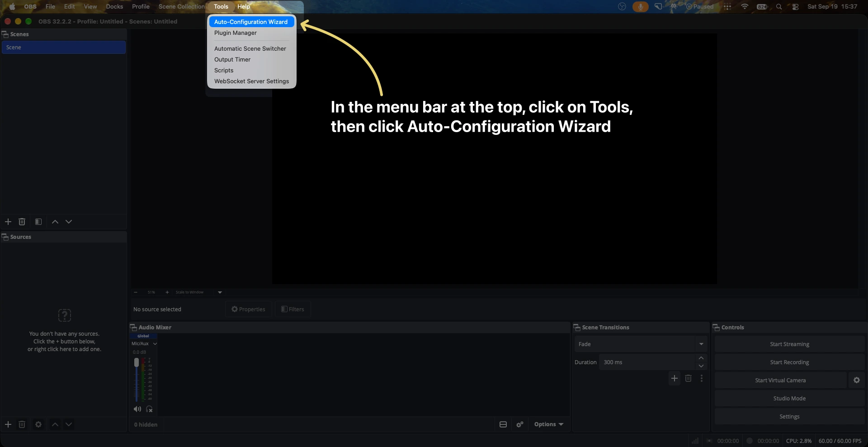Move source up with the Sources panel up arrow
This screenshot has width=868, height=447.
[x=55, y=424]
